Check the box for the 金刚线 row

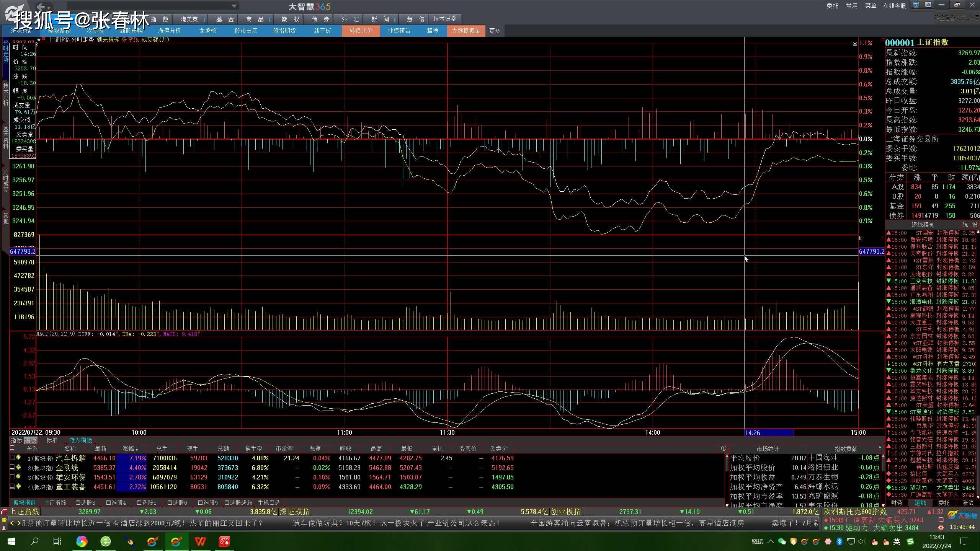pos(12,467)
